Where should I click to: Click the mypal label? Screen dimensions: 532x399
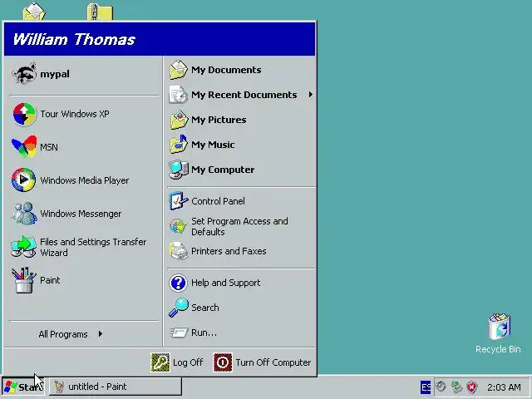pyautogui.click(x=55, y=74)
